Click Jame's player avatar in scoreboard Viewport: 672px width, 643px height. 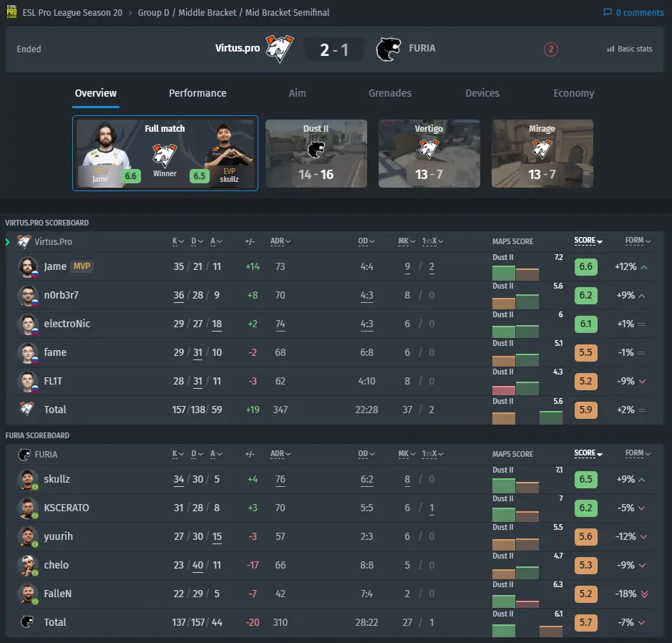point(28,266)
